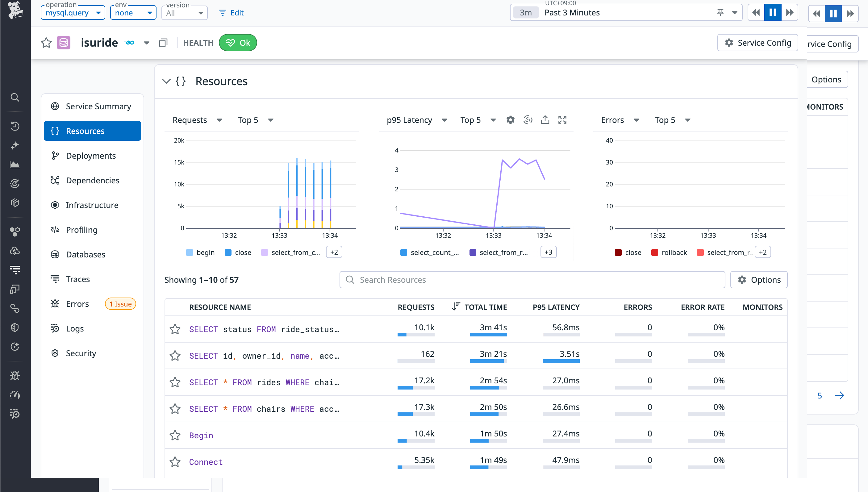868x492 pixels.
Task: Click the Service Config button
Action: 757,43
